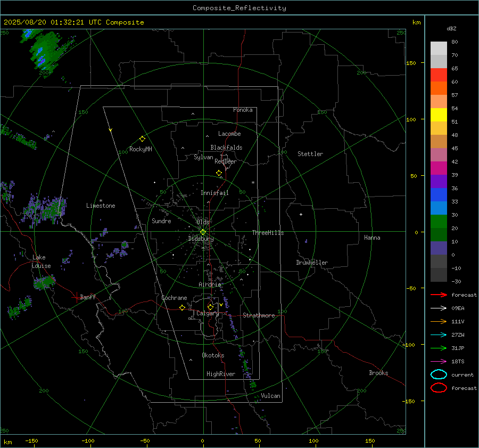Click the Sundre label
This screenshot has width=479, height=448.
[x=161, y=221]
